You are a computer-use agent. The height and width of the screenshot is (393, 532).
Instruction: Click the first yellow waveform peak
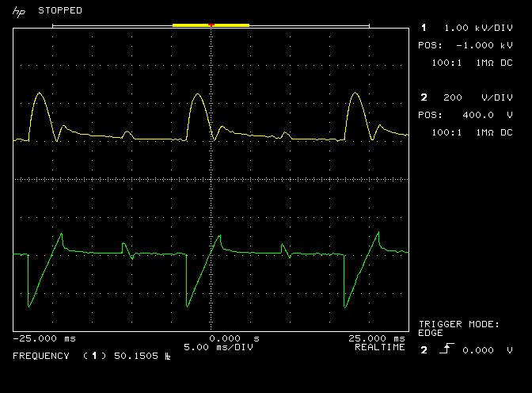tap(40, 93)
